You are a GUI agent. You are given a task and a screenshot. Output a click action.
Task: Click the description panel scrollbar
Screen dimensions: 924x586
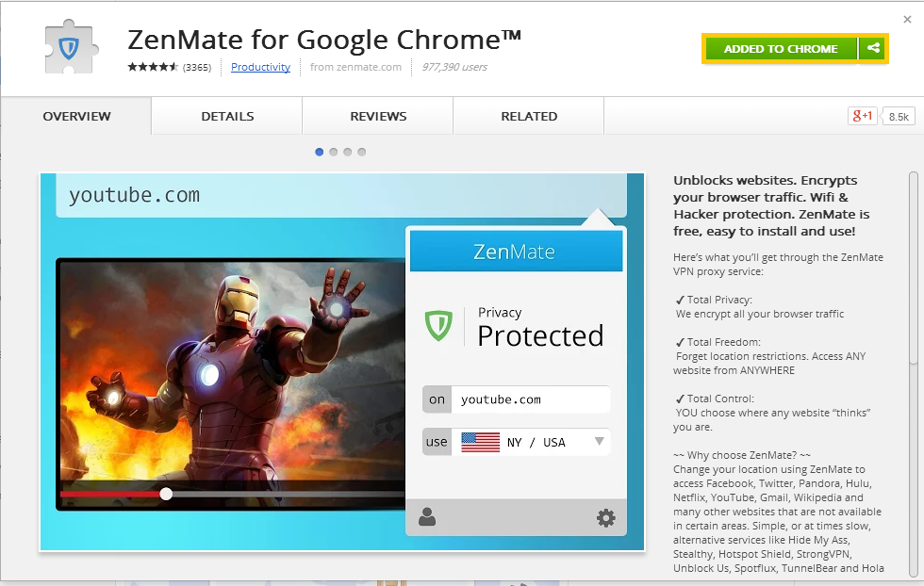(914, 377)
